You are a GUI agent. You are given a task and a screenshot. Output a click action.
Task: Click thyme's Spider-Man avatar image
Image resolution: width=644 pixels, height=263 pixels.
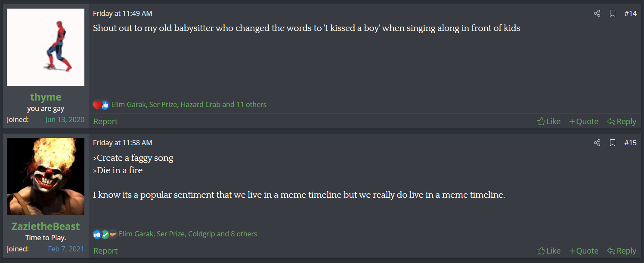46,47
